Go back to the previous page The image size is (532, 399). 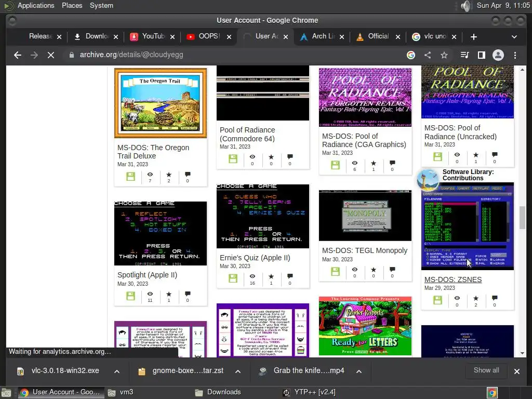tap(18, 55)
